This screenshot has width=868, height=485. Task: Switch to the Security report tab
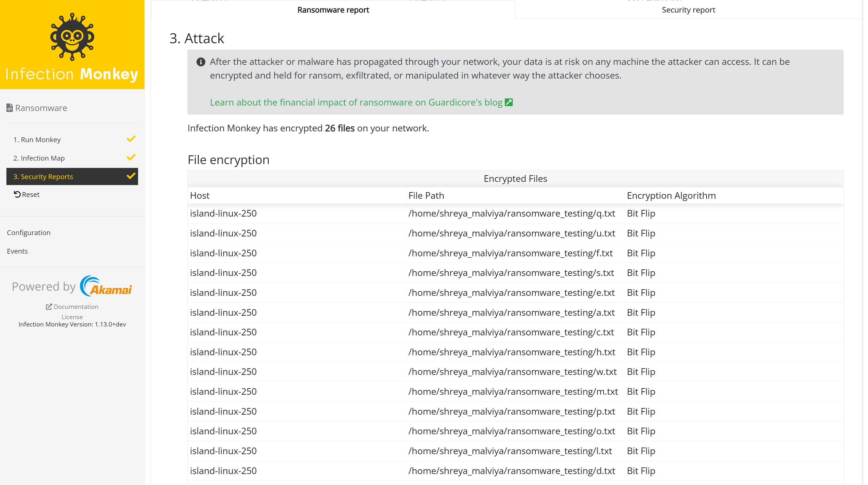pyautogui.click(x=688, y=10)
